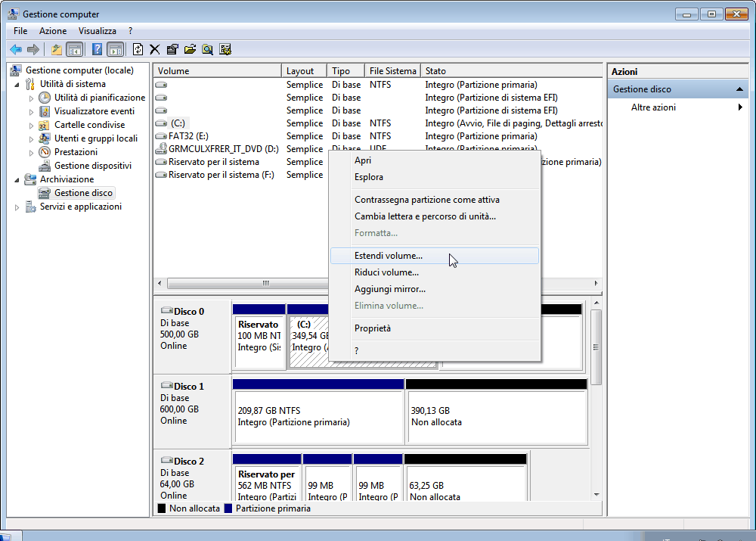Screen dimensions: 756x541
Task: Click the Refresh icon in toolbar
Action: pos(138,49)
